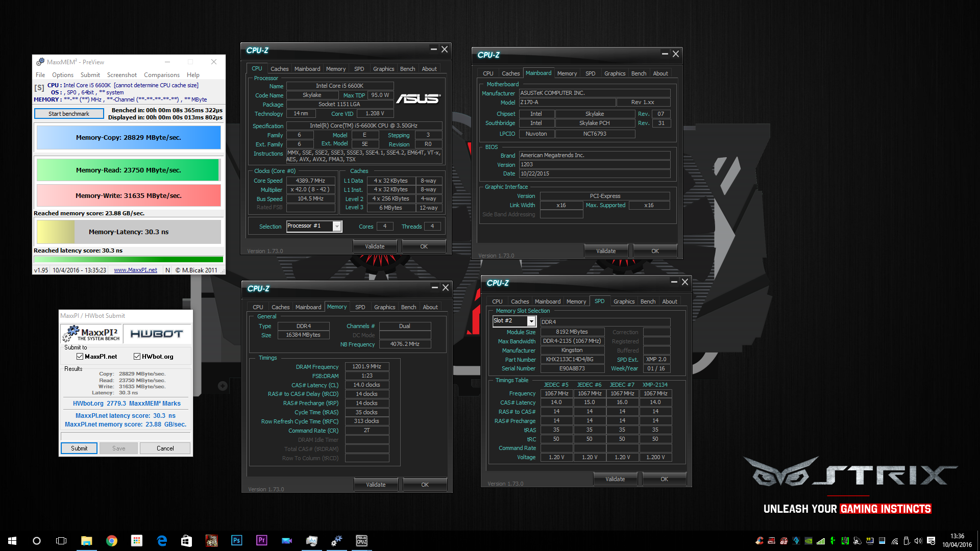Open Premiere Pro from the taskbar
The height and width of the screenshot is (551, 980).
262,540
